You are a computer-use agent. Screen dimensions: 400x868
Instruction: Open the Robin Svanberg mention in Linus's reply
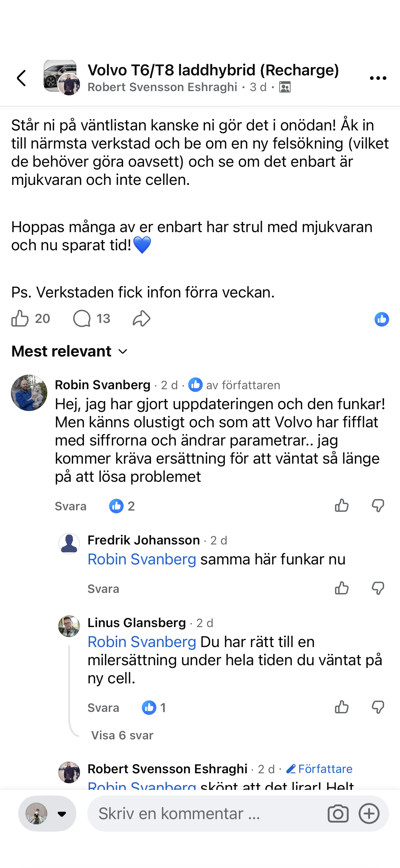tap(142, 642)
